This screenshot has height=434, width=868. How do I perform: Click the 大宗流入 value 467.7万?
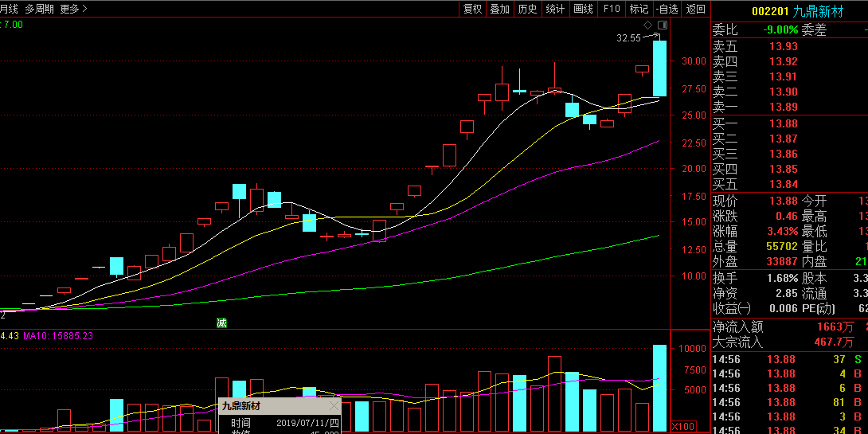click(x=834, y=342)
